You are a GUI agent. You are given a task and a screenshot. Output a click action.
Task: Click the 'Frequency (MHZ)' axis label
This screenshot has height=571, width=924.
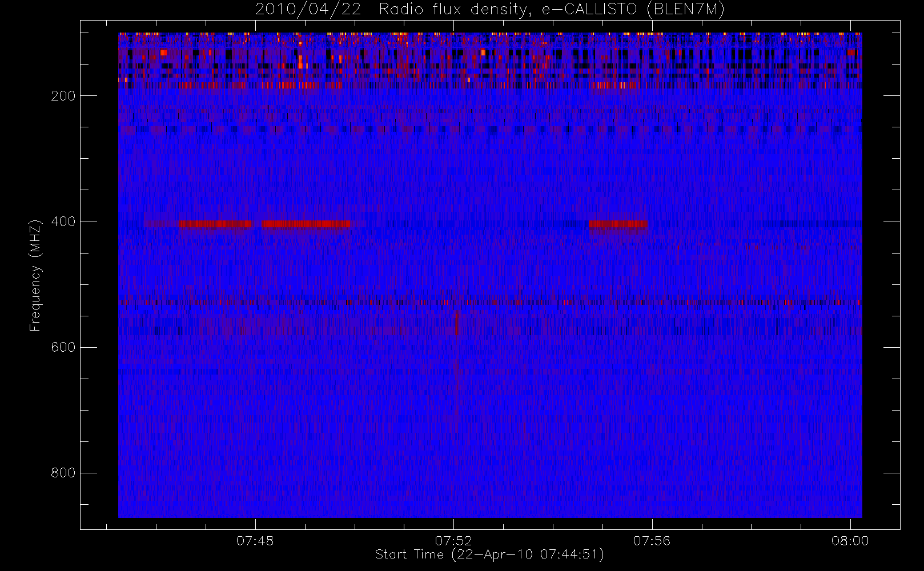tap(35, 275)
